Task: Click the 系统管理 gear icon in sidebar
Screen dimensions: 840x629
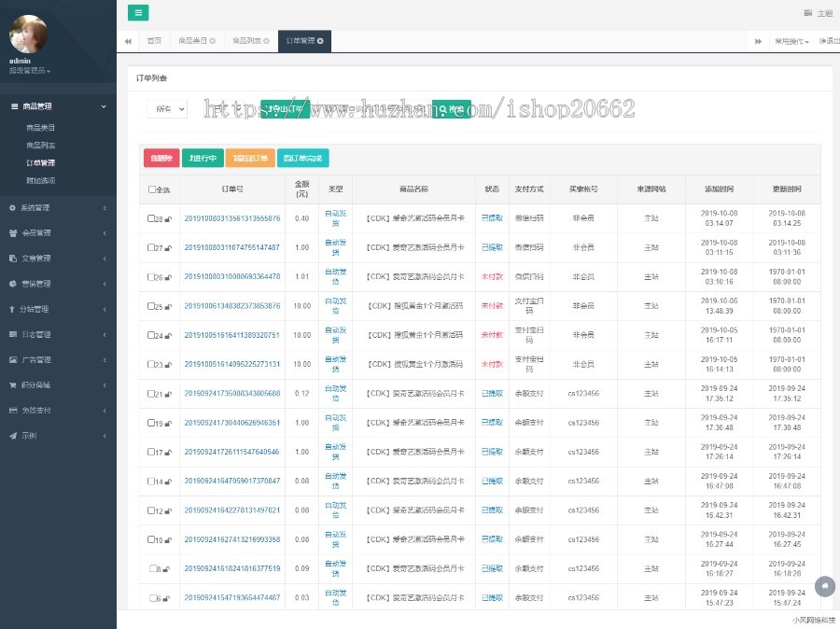Action: 12,207
